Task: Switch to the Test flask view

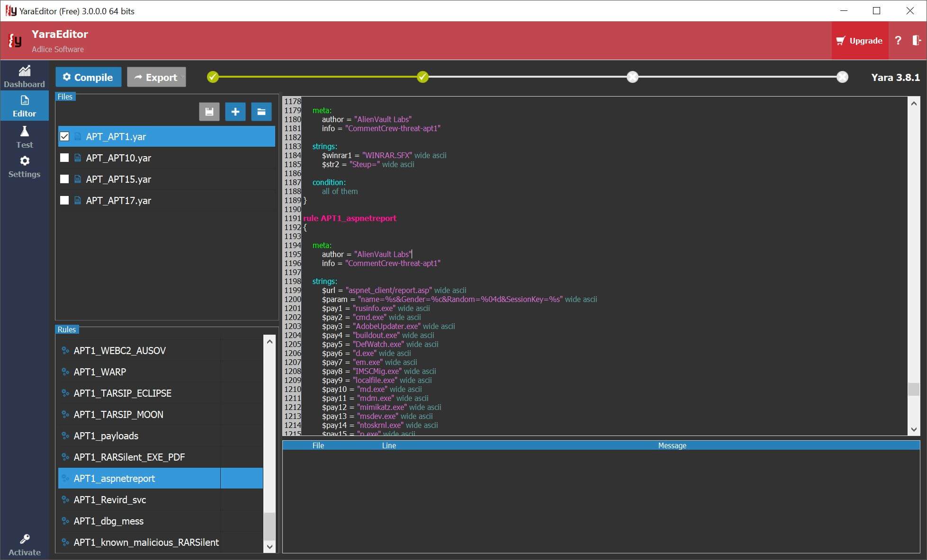Action: pos(24,137)
